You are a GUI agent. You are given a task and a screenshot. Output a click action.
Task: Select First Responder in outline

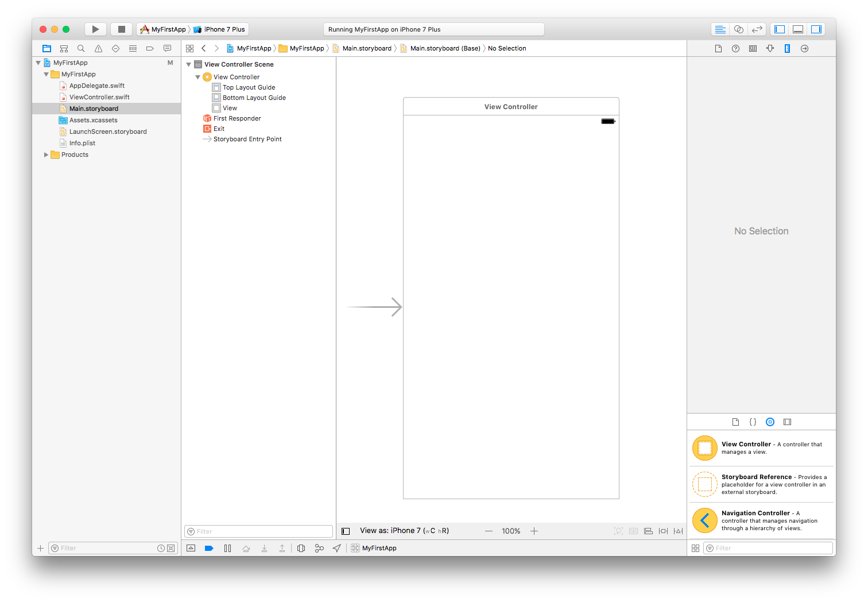click(237, 118)
